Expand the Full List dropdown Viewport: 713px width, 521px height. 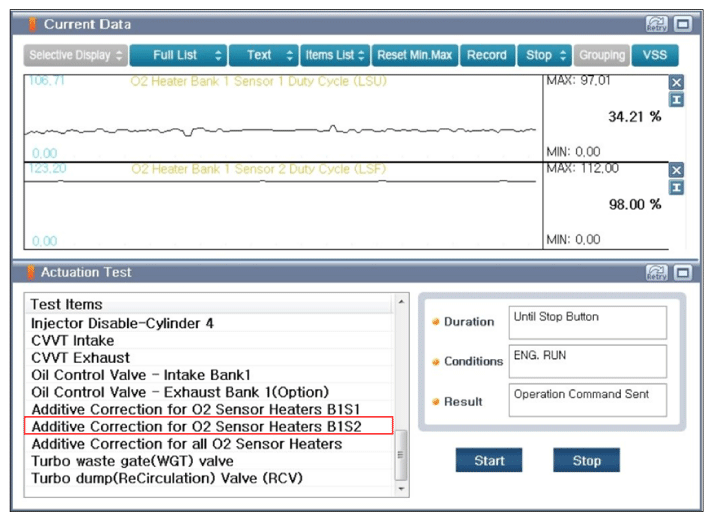coord(177,55)
